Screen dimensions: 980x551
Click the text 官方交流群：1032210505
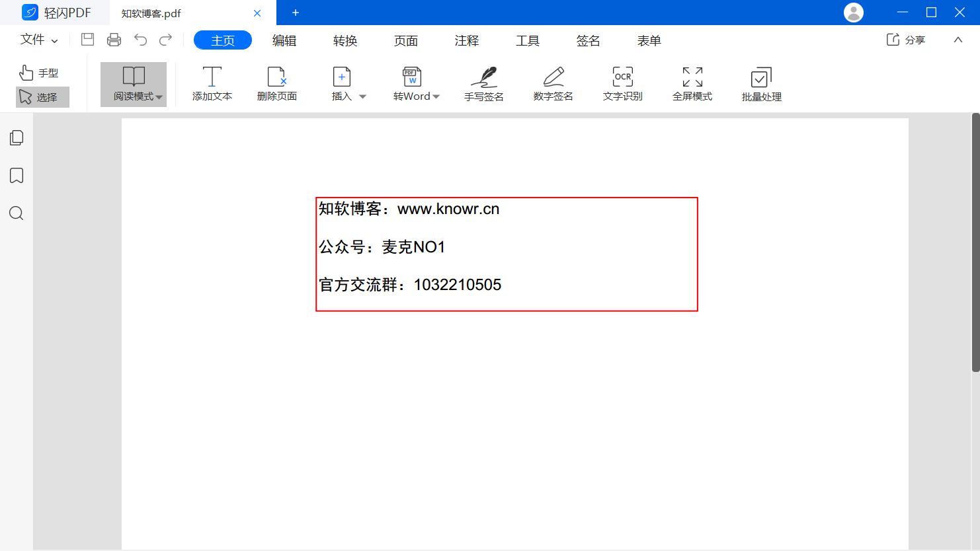410,285
